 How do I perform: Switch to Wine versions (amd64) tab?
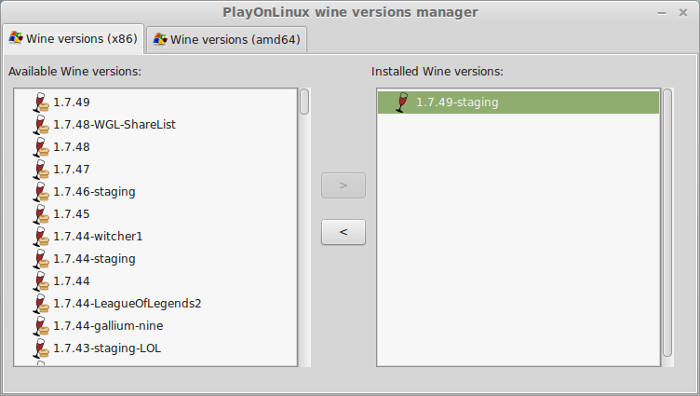click(227, 40)
